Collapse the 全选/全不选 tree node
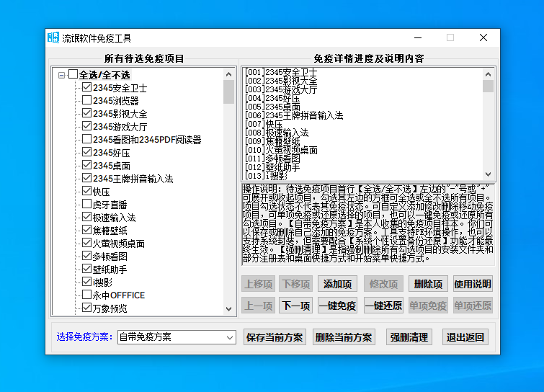This screenshot has width=544, height=392. (61, 75)
